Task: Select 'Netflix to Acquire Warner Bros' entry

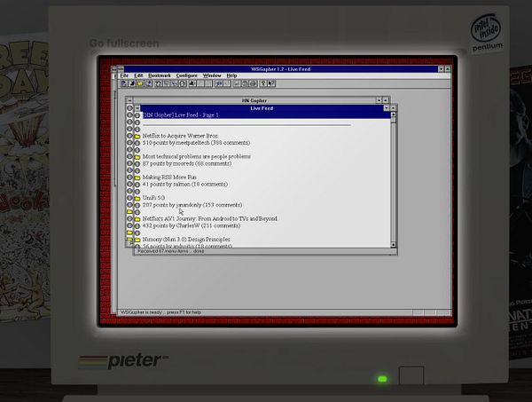Action: (180, 136)
